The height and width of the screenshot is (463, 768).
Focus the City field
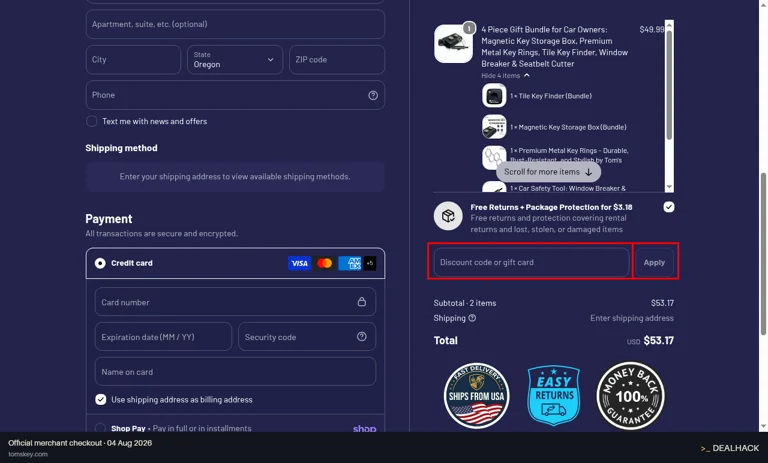[133, 60]
